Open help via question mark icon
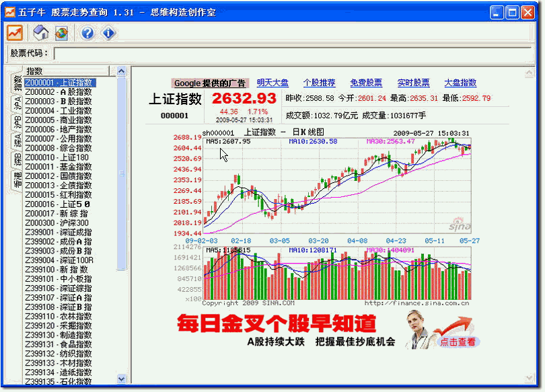Image resolution: width=545 pixels, height=392 pixels. [87, 34]
